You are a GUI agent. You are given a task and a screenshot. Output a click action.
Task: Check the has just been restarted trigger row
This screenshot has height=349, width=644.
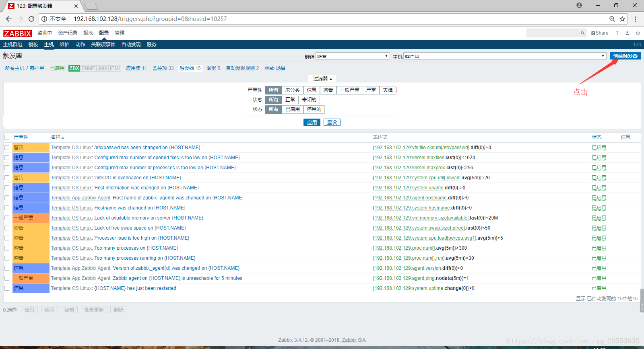pyautogui.click(x=7, y=288)
